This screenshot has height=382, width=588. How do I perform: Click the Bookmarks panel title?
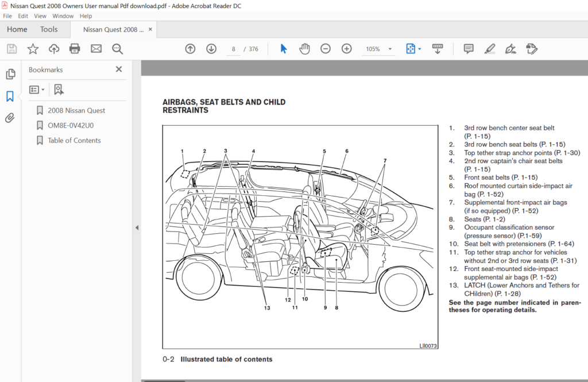click(46, 70)
